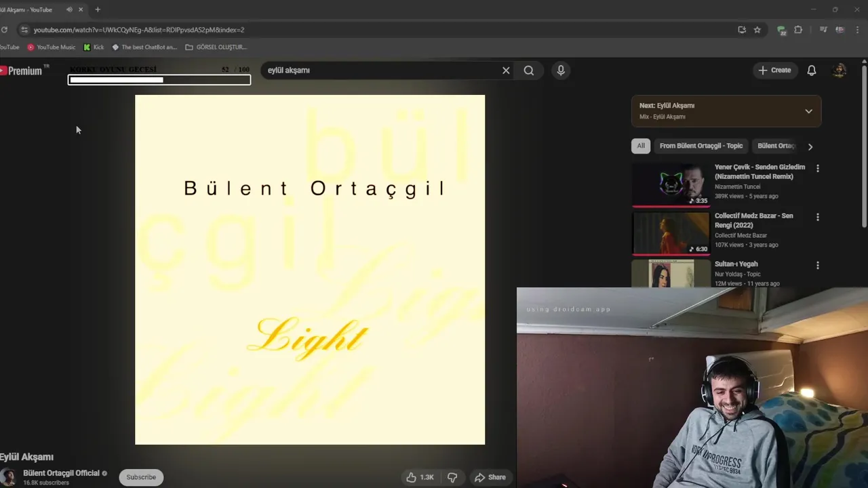Screen dimensions: 868x488
Task: Select the All filter chip
Action: pyautogui.click(x=641, y=146)
